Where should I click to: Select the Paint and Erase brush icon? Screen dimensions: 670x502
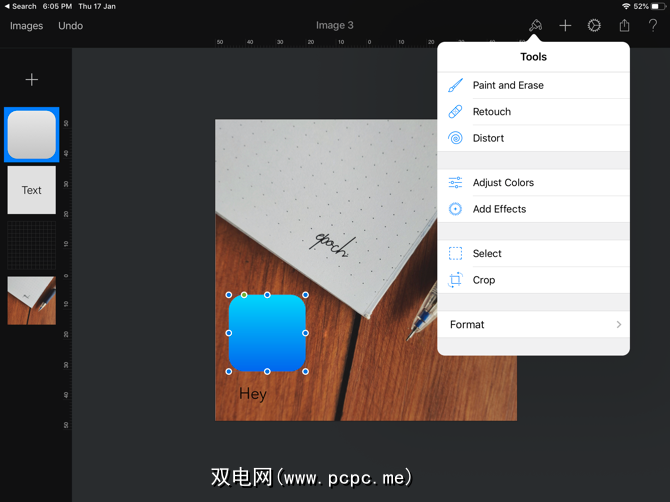tap(455, 85)
